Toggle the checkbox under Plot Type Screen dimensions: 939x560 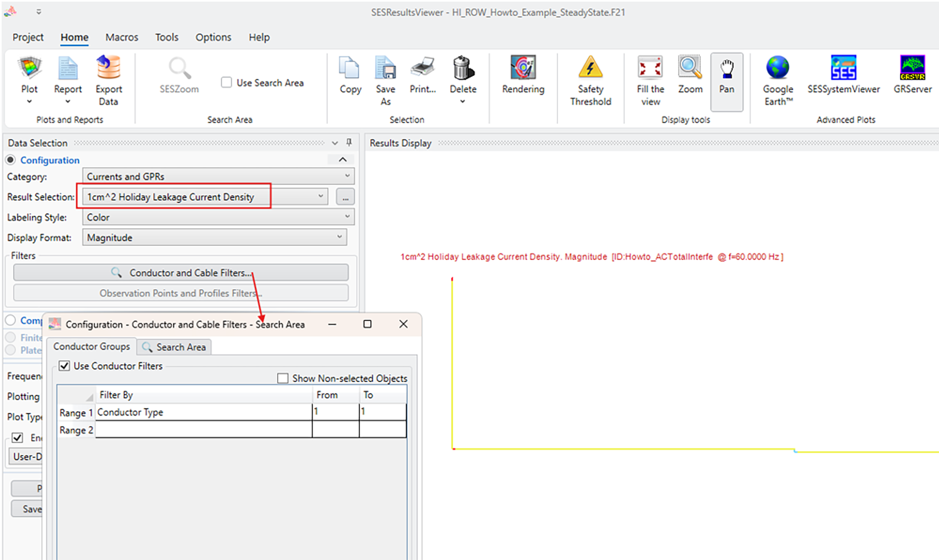point(17,438)
